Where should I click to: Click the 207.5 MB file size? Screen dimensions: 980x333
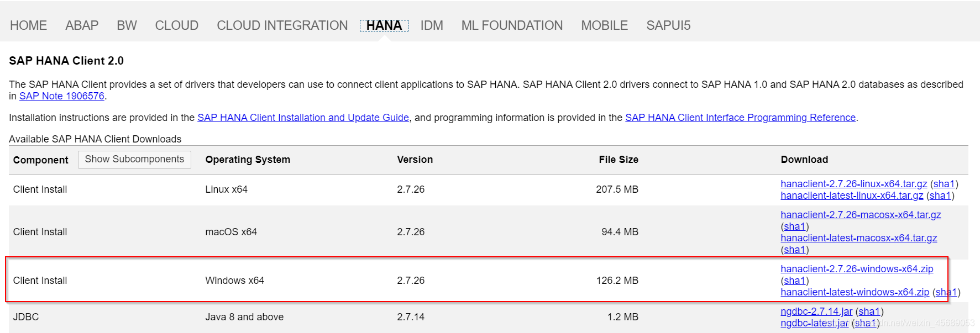click(x=617, y=189)
